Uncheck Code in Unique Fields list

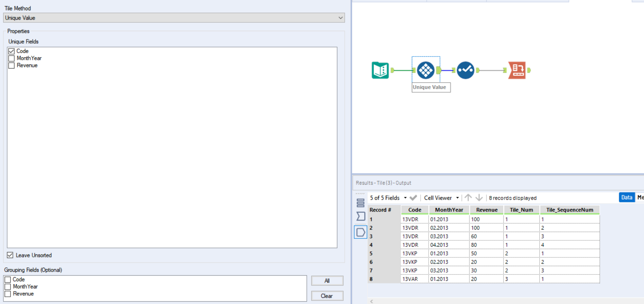click(11, 51)
